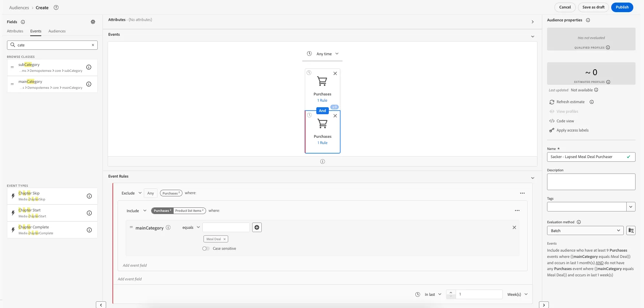Viewport: 644px width, 308px height.
Task: Click Save as draft
Action: [x=593, y=7]
